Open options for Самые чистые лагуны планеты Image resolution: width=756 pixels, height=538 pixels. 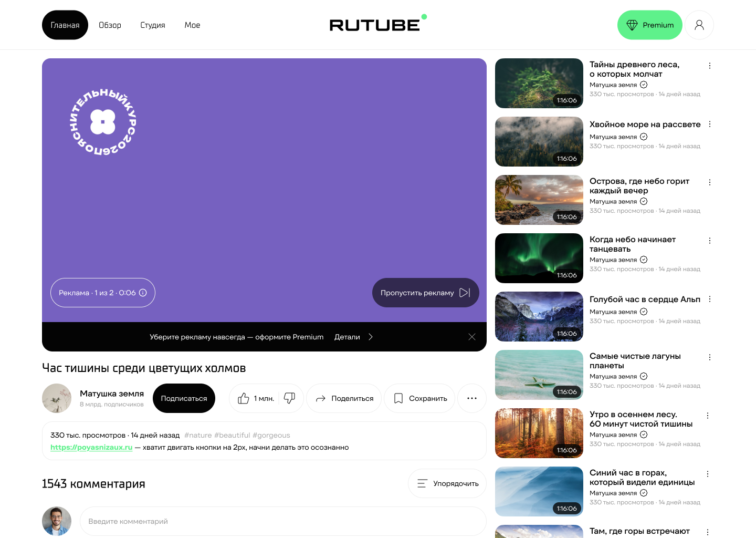coord(710,357)
